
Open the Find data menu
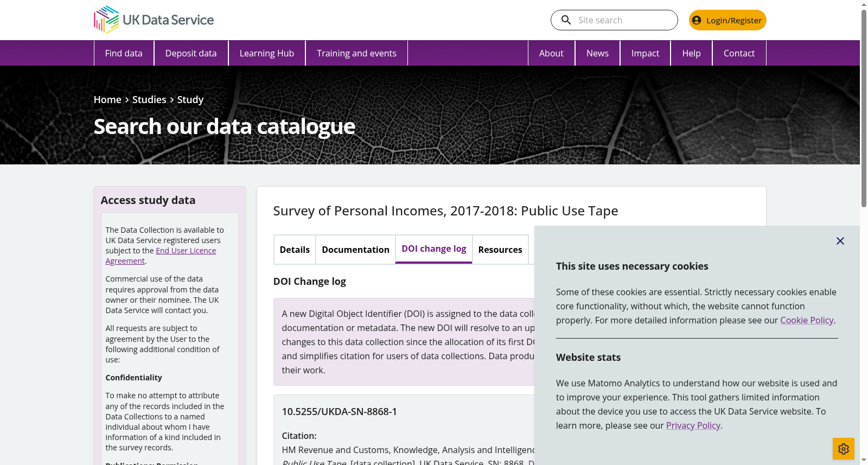[x=124, y=53]
